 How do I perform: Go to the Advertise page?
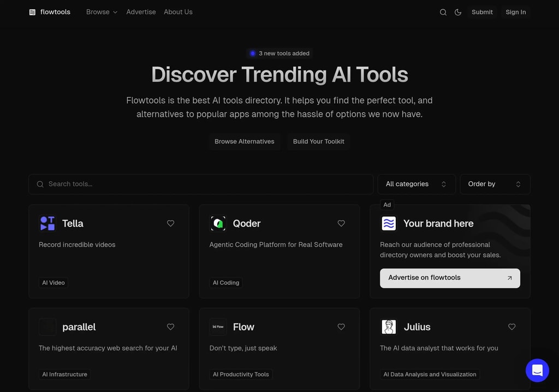tap(141, 12)
